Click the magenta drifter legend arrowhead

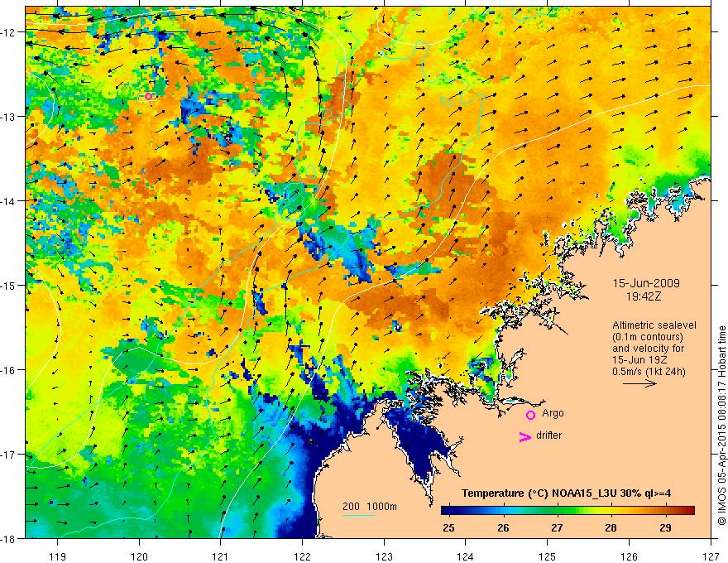point(524,436)
